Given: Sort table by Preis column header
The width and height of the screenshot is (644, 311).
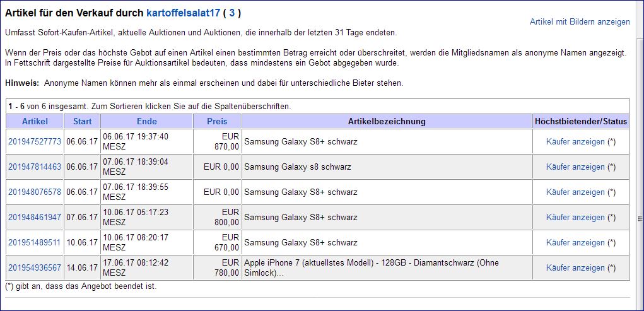Looking at the screenshot, I should [217, 121].
